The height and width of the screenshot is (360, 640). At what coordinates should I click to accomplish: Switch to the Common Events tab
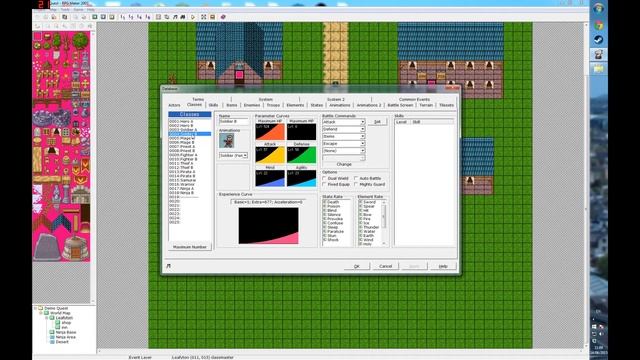coord(414,99)
